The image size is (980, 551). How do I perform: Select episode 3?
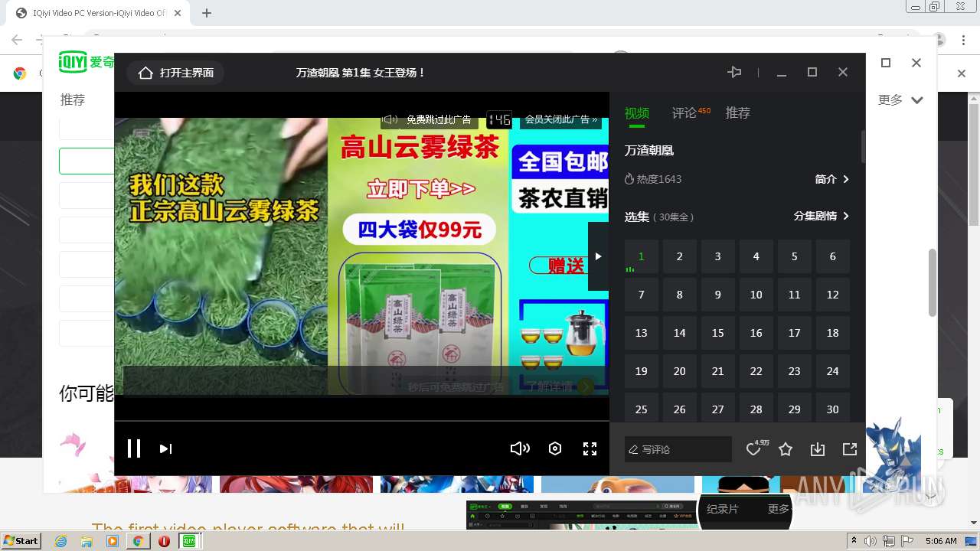coord(718,256)
